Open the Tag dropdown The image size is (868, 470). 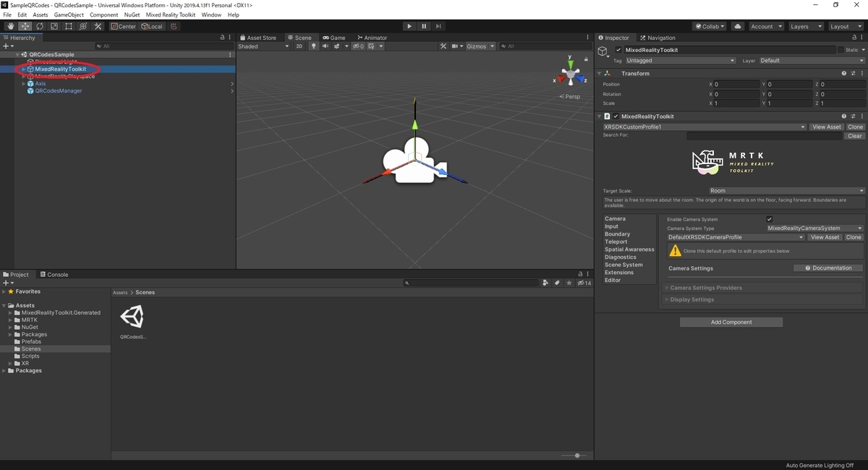[x=681, y=61]
